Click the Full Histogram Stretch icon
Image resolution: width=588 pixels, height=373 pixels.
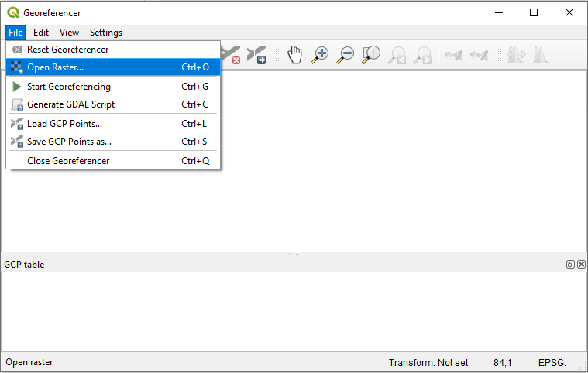click(x=517, y=55)
